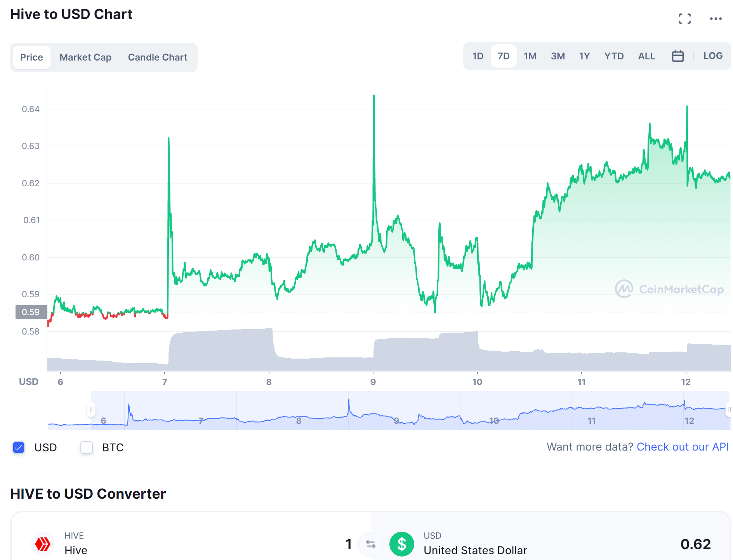733x560 pixels.
Task: Click the left range slider handle
Action: point(91,409)
